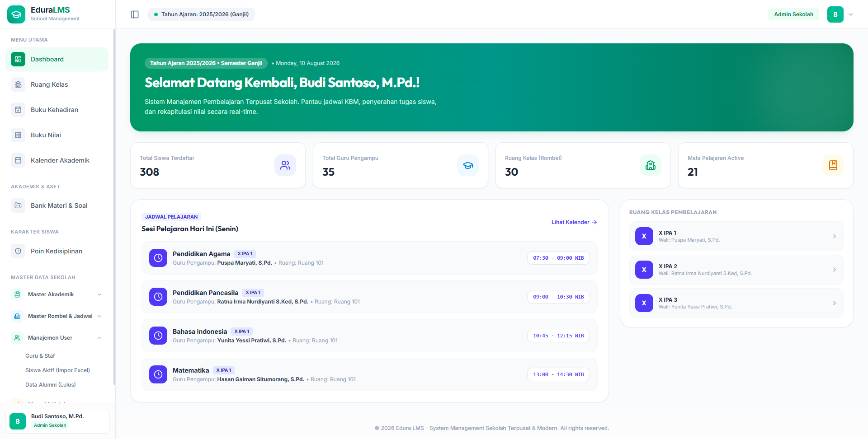Expand Master Rombel & Jadwal submenu
The width and height of the screenshot is (868, 439).
tap(57, 316)
